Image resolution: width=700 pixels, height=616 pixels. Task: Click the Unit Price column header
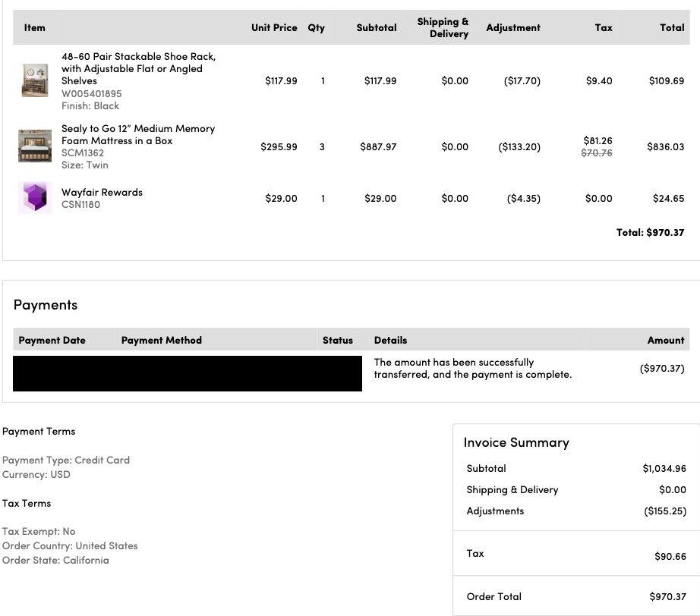click(274, 27)
